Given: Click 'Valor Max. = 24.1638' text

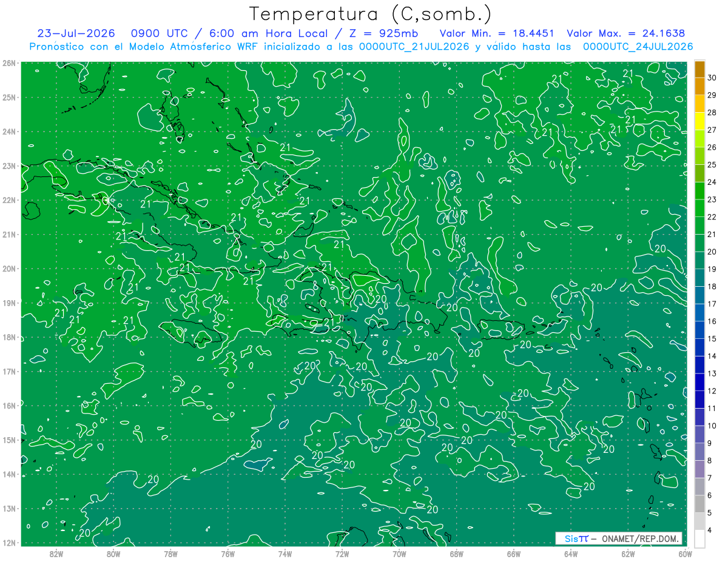Looking at the screenshot, I should (626, 33).
